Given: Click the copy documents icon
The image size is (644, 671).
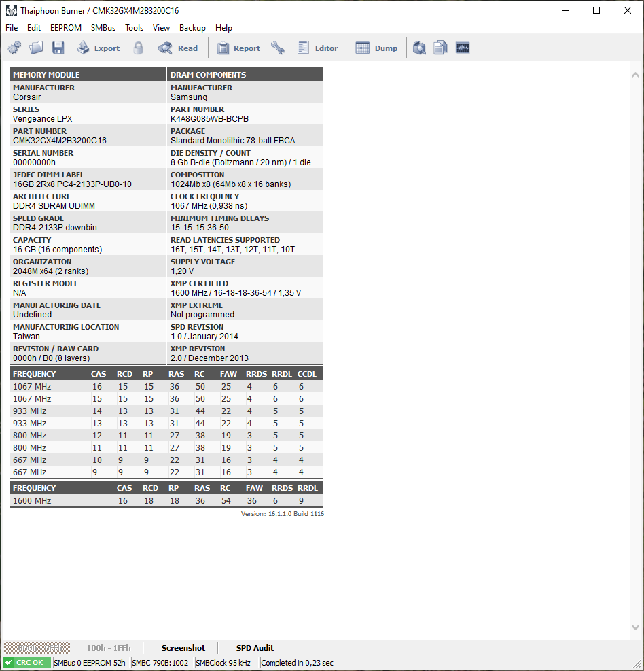Looking at the screenshot, I should pos(440,48).
